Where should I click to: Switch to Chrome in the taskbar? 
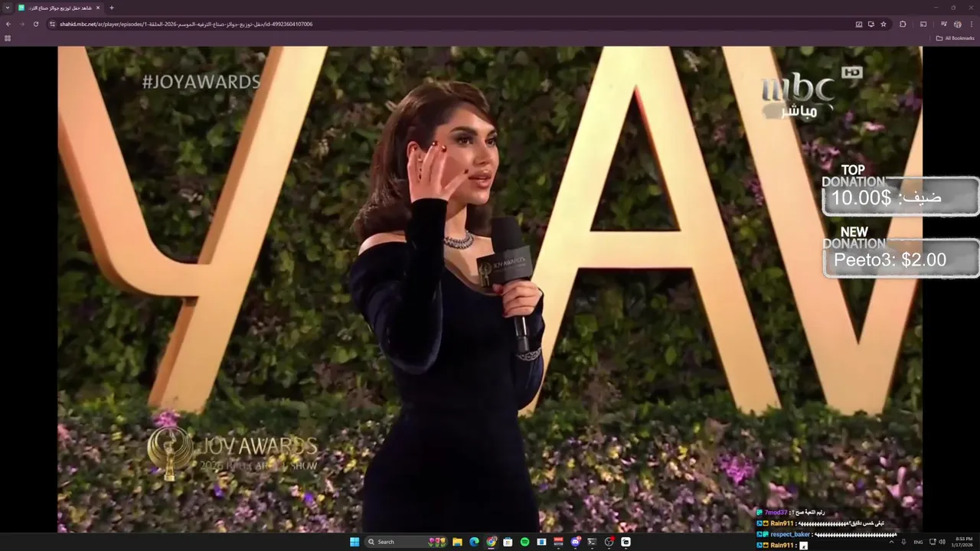coord(491,542)
